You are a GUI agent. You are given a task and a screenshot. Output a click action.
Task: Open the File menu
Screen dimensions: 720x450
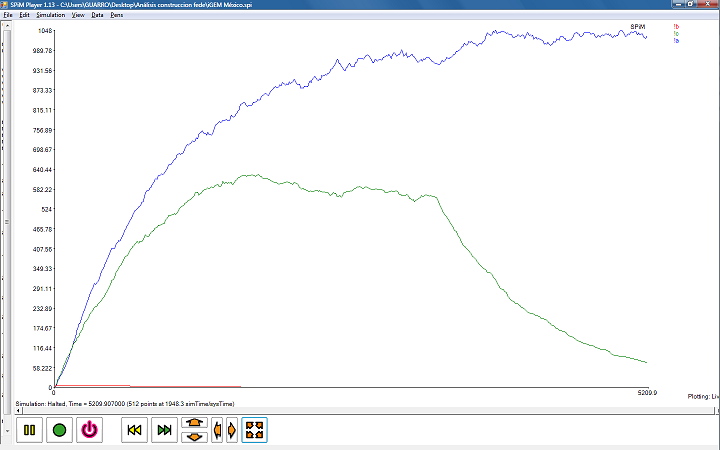8,15
